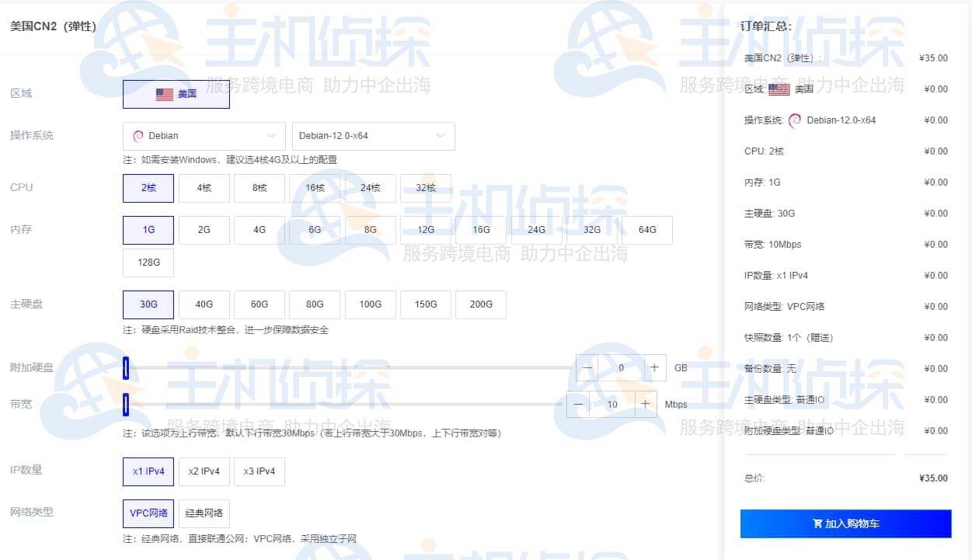Choose 8G for 内存
The height and width of the screenshot is (560, 972).
pos(370,229)
